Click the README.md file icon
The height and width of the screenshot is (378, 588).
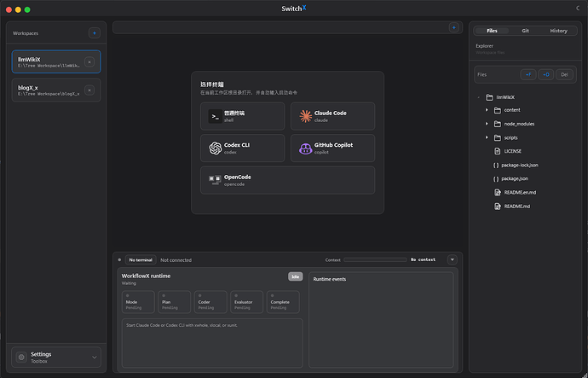point(498,206)
